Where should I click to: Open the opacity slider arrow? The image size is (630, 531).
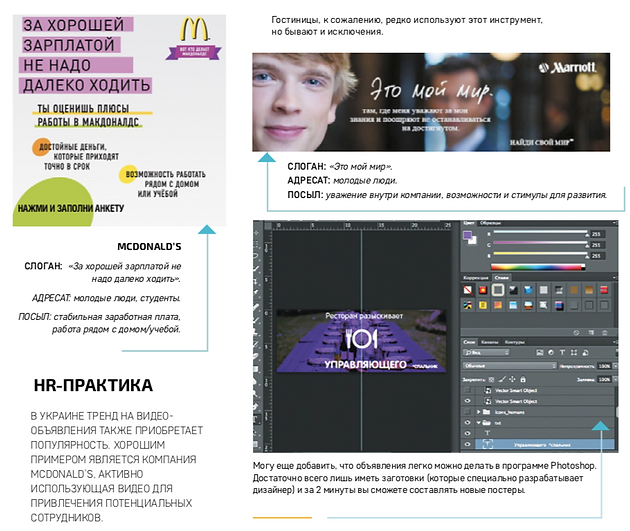616,366
